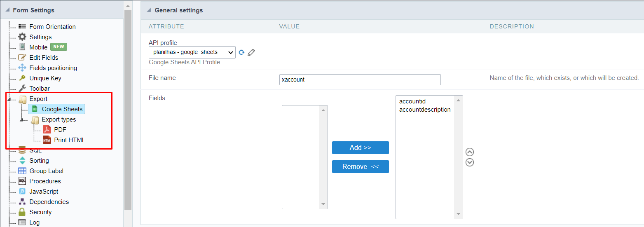
Task: Click the Mobile device icon
Action: coord(22,47)
